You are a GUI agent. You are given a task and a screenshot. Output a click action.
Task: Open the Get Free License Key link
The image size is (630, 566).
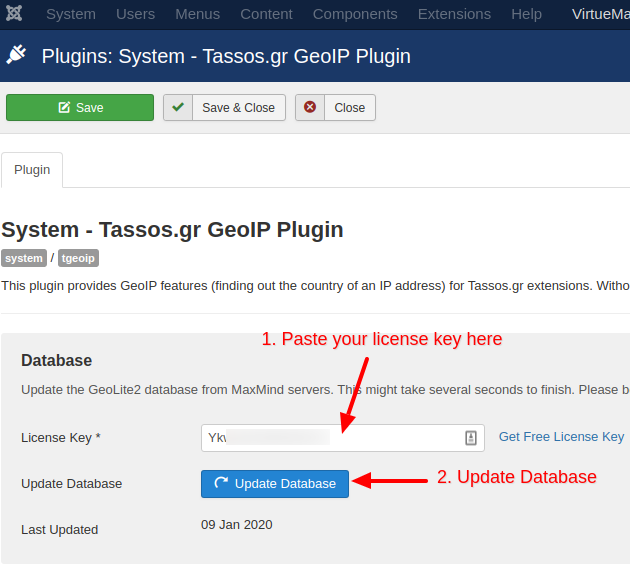(561, 437)
